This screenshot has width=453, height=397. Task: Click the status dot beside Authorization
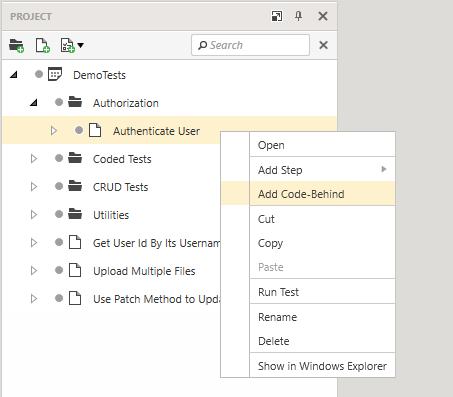[59, 102]
